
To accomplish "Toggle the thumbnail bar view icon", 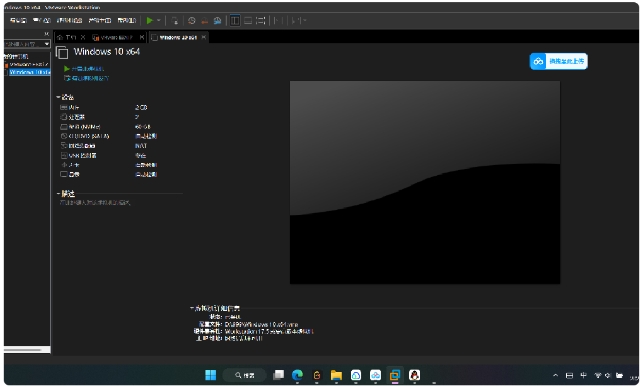I will pyautogui.click(x=248, y=20).
